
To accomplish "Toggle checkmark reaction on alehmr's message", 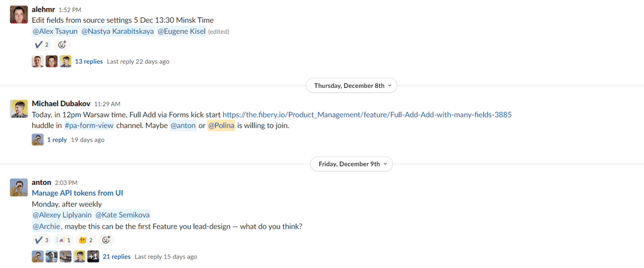I will (41, 45).
